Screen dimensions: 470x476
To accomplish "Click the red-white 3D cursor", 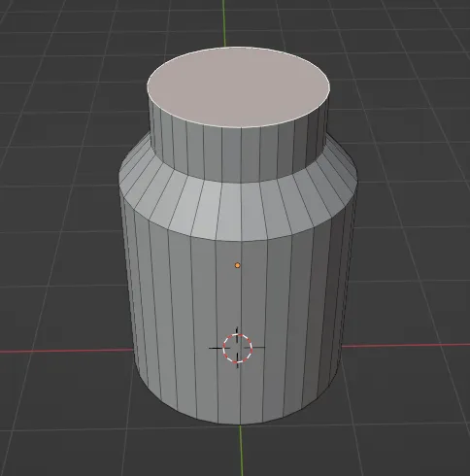I will click(237, 348).
